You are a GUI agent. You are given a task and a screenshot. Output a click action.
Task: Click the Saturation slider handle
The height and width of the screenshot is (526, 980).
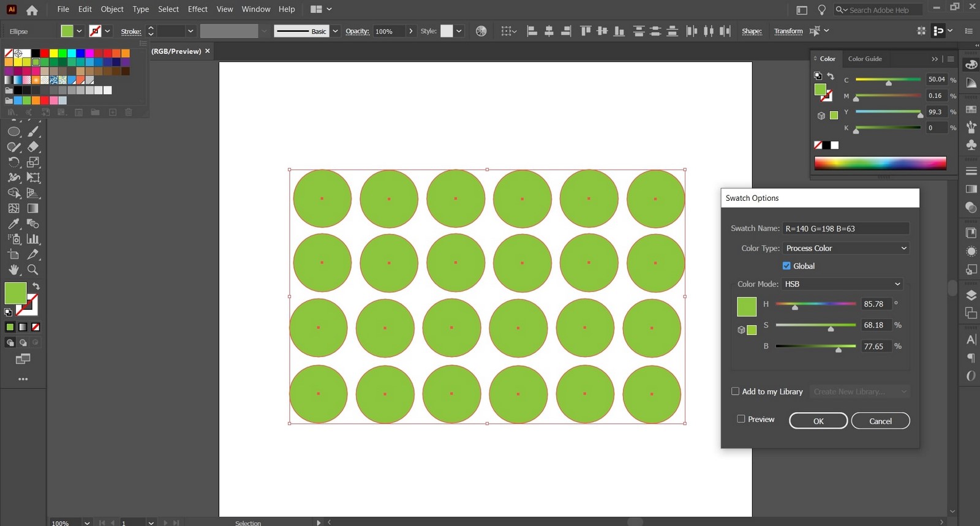coord(831,329)
